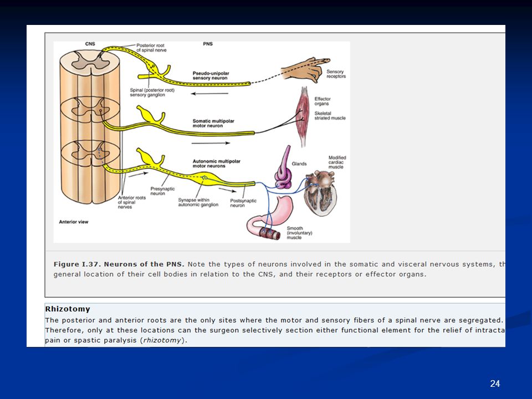Click the 'Figure I.37. Neurons of the PNS.' caption
This screenshot has height=399, width=532.
click(119, 264)
